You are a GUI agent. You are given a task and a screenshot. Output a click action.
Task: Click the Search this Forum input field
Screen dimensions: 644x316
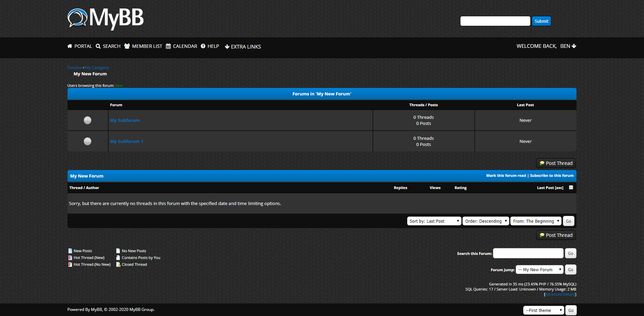(x=528, y=253)
